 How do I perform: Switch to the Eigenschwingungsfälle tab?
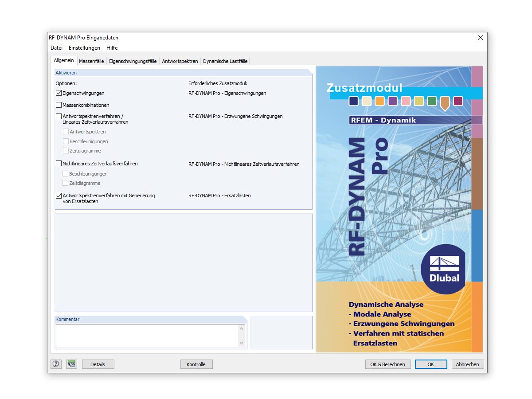click(x=133, y=61)
